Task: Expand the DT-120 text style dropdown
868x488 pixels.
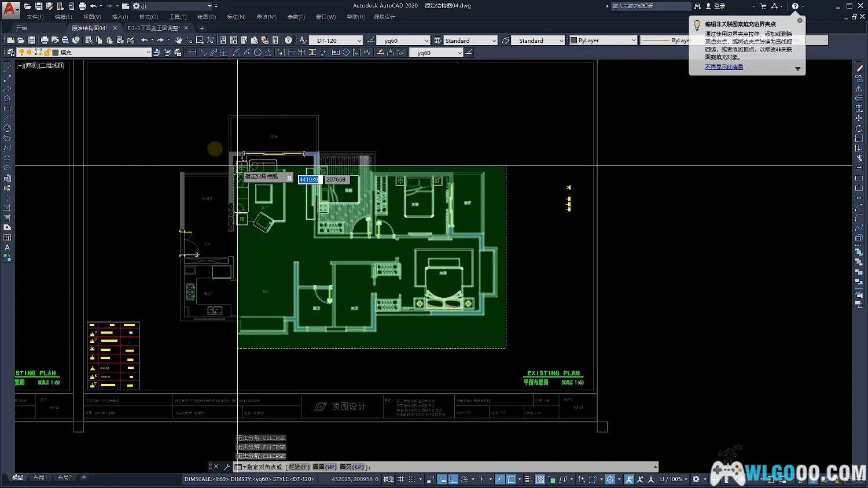Action: 359,40
